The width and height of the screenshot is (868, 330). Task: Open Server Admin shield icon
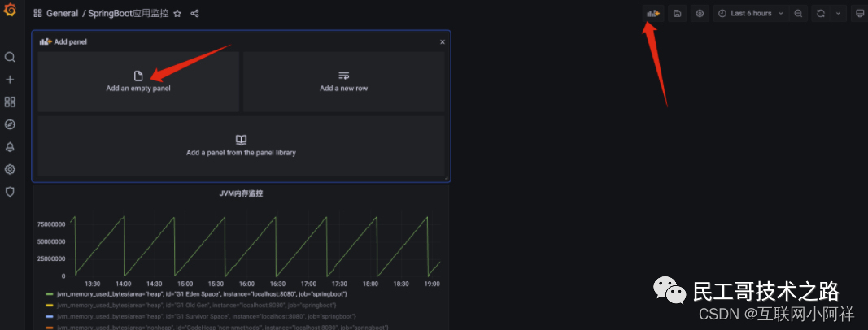pyautogui.click(x=10, y=192)
